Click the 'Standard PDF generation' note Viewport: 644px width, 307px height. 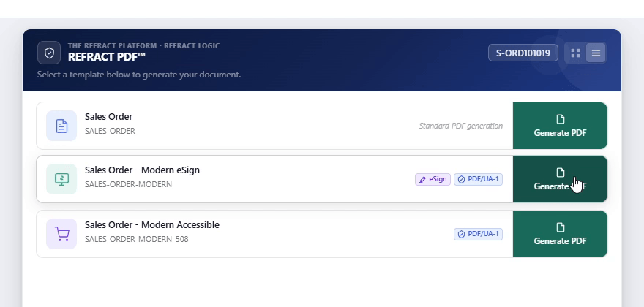[x=461, y=126]
